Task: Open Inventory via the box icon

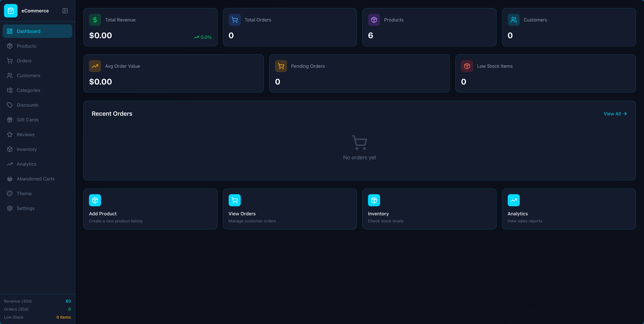Action: [10, 149]
